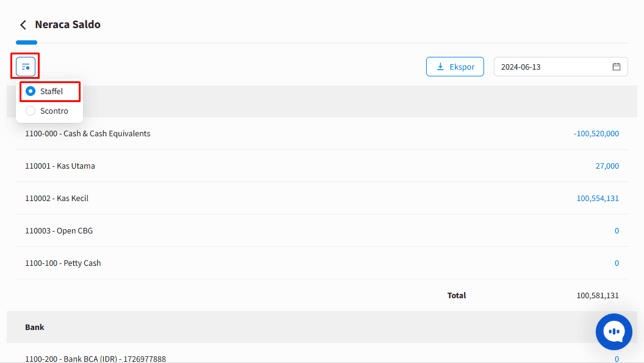The height and width of the screenshot is (363, 644).
Task: Click the Ekspor button
Action: coord(455,67)
